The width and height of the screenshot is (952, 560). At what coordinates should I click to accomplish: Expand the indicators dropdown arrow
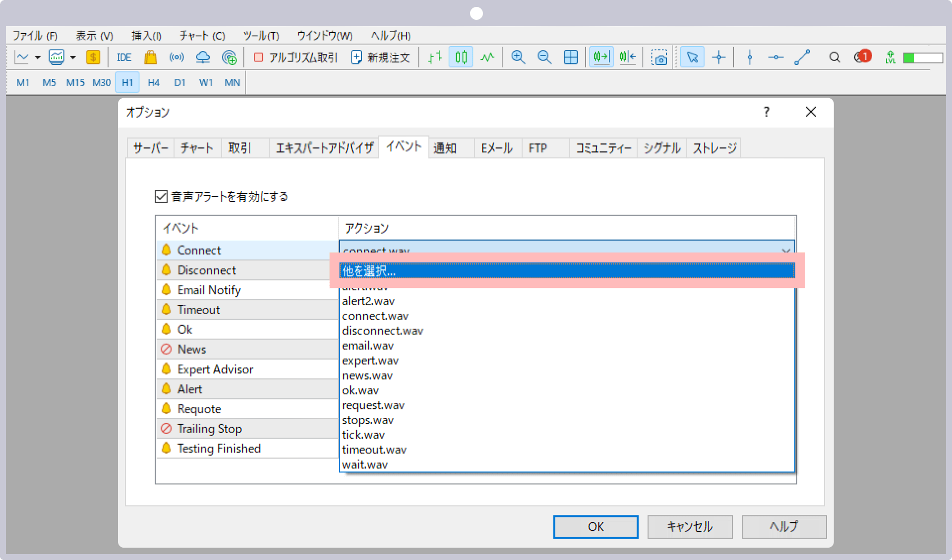[x=73, y=57]
